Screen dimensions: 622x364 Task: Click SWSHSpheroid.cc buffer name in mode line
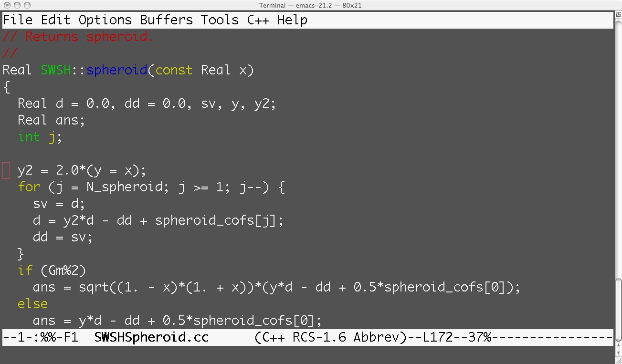tap(151, 337)
